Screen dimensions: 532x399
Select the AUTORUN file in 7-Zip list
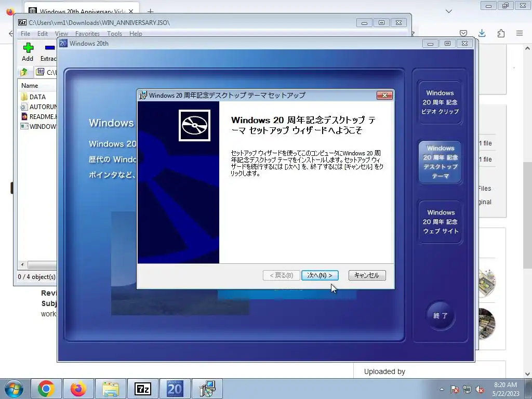pyautogui.click(x=38, y=107)
